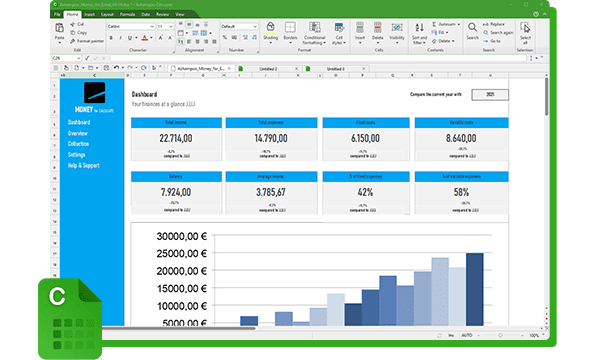Viewport: 600px width, 360px height.
Task: Click the Paste icon in the ribbon
Action: (x=59, y=28)
